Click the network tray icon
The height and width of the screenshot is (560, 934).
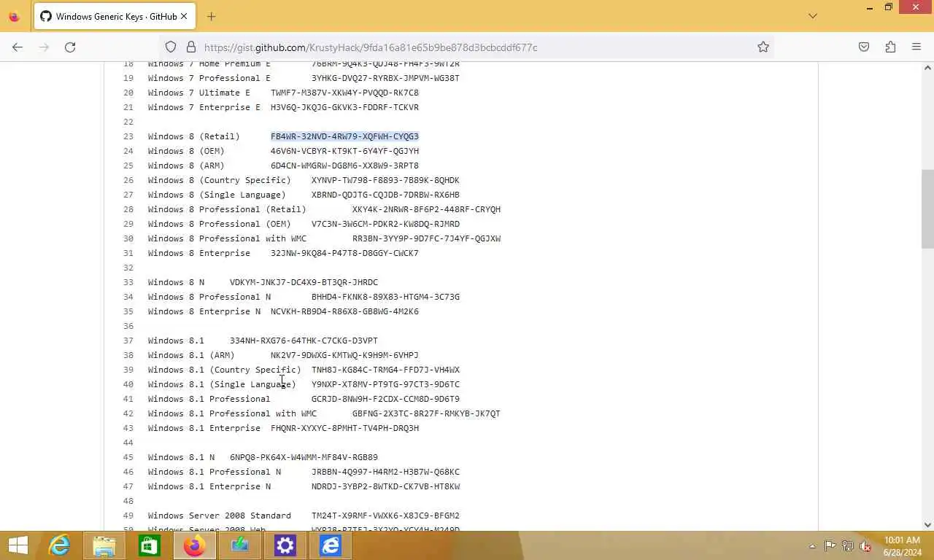tap(848, 545)
